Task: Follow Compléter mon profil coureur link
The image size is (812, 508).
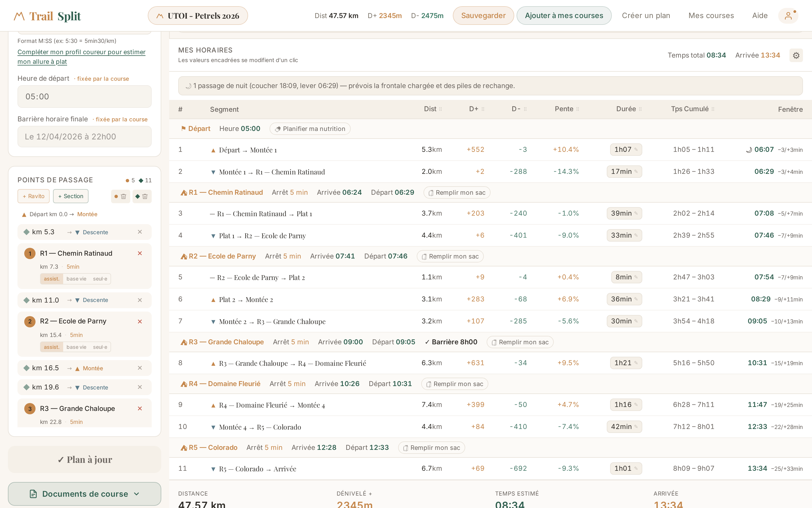Action: [81, 57]
